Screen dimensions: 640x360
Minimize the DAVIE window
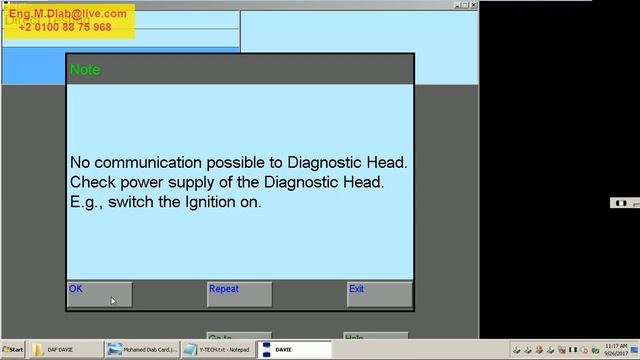[x=457, y=5]
